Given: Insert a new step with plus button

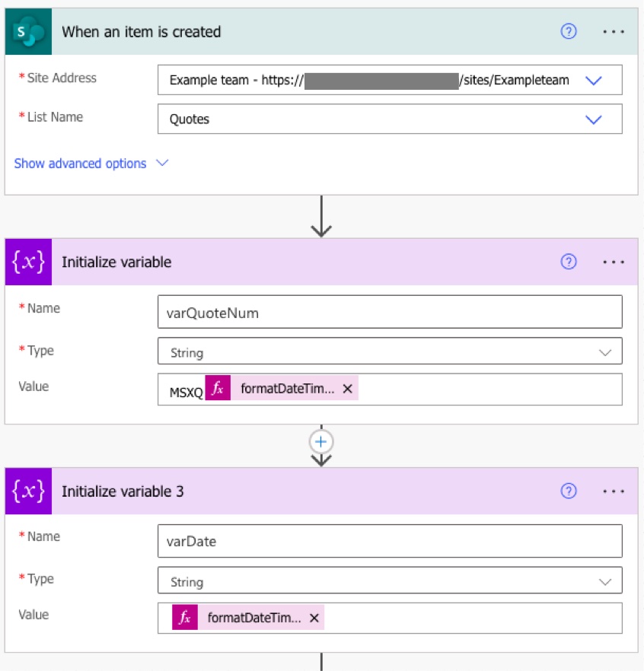Looking at the screenshot, I should click(321, 442).
